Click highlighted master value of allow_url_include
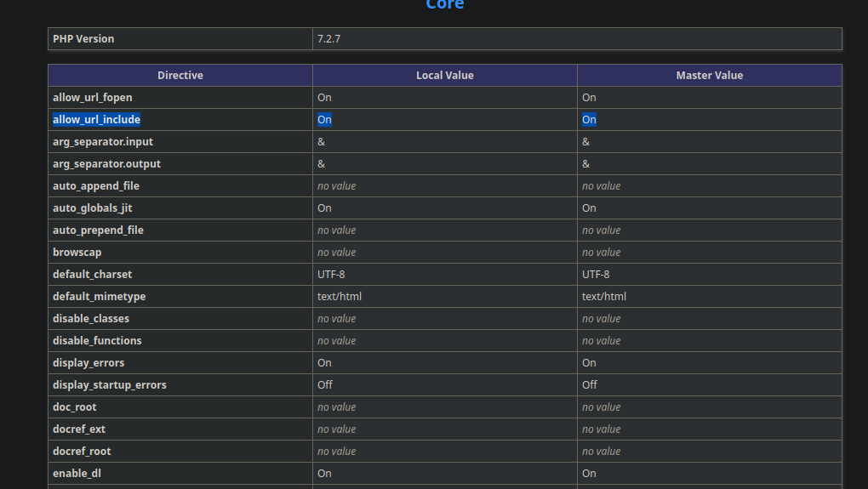 tap(589, 119)
